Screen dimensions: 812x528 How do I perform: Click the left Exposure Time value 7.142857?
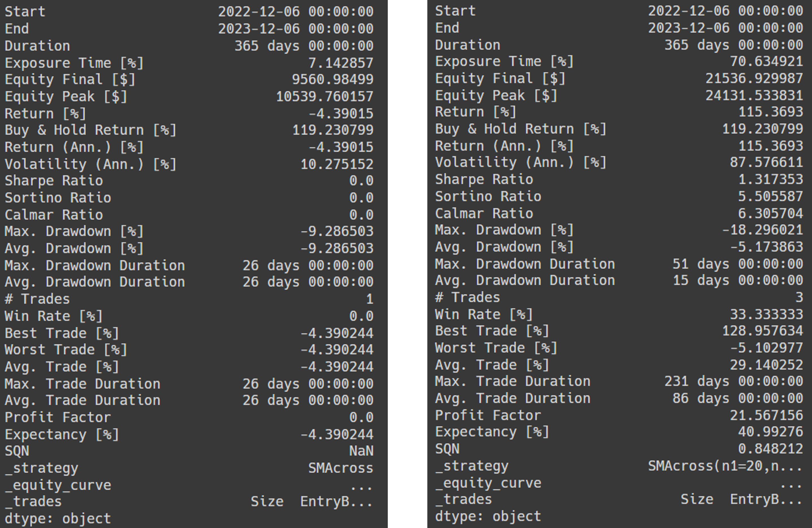pos(341,63)
